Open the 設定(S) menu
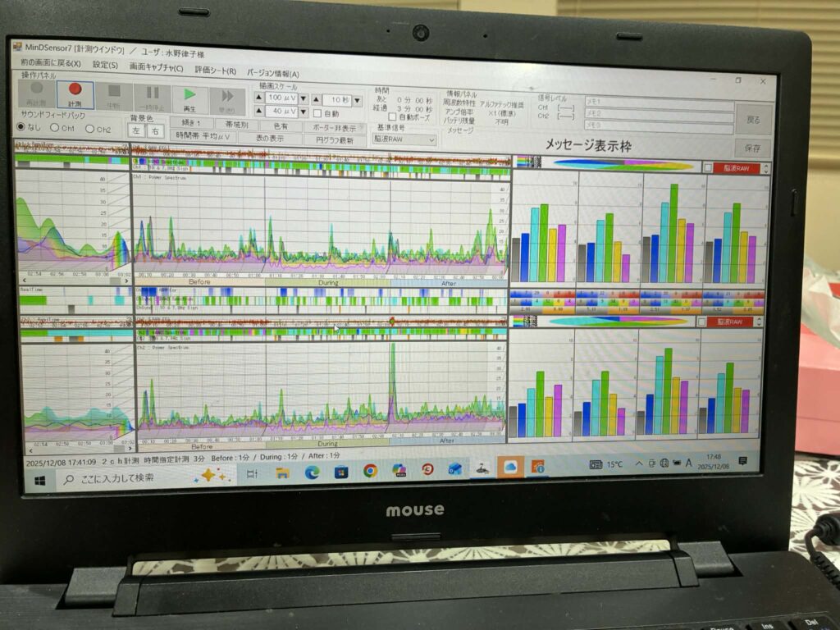The width and height of the screenshot is (840, 630). [105, 65]
